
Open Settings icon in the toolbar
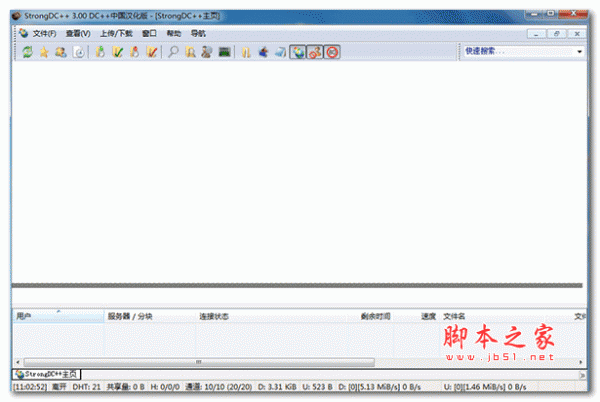[263, 52]
